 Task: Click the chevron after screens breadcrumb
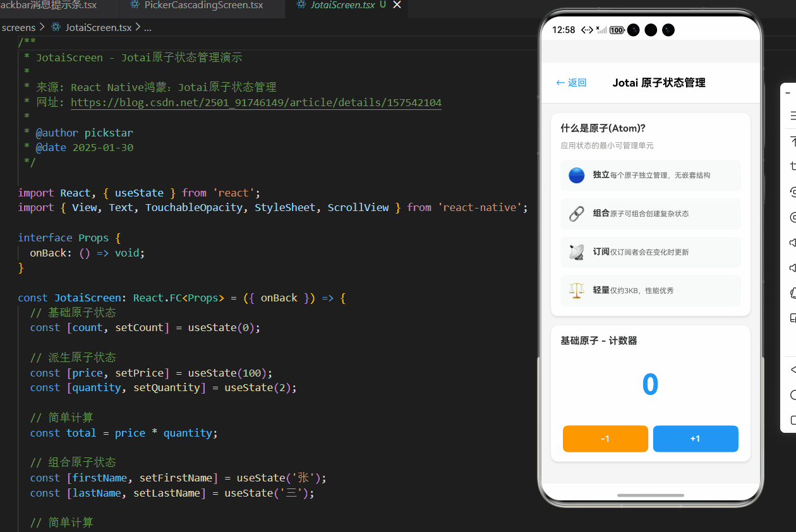tap(42, 27)
